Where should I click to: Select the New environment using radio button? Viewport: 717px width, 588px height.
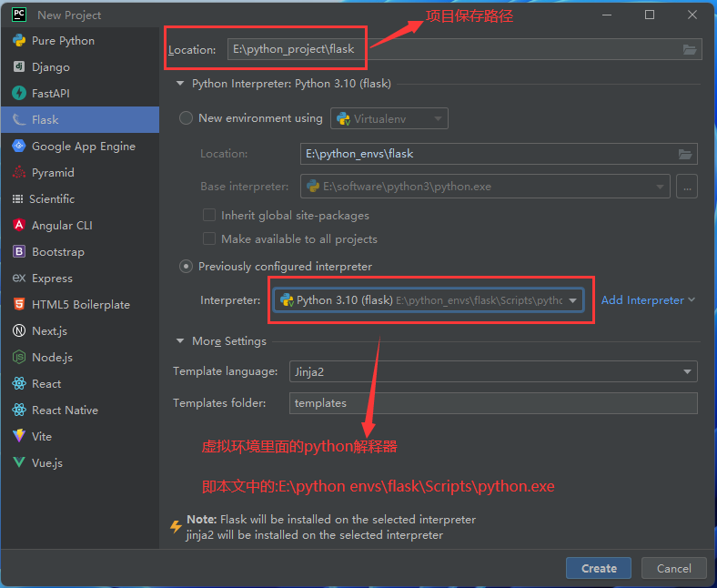pos(187,118)
